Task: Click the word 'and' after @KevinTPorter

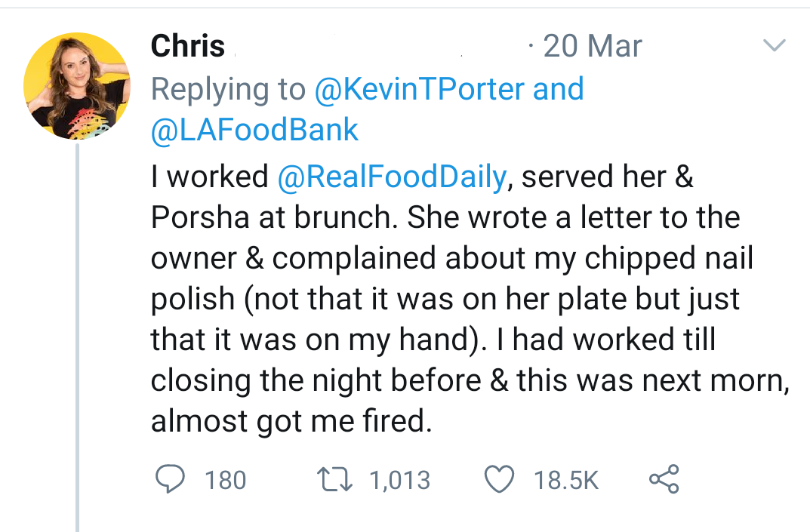Action: [x=559, y=89]
